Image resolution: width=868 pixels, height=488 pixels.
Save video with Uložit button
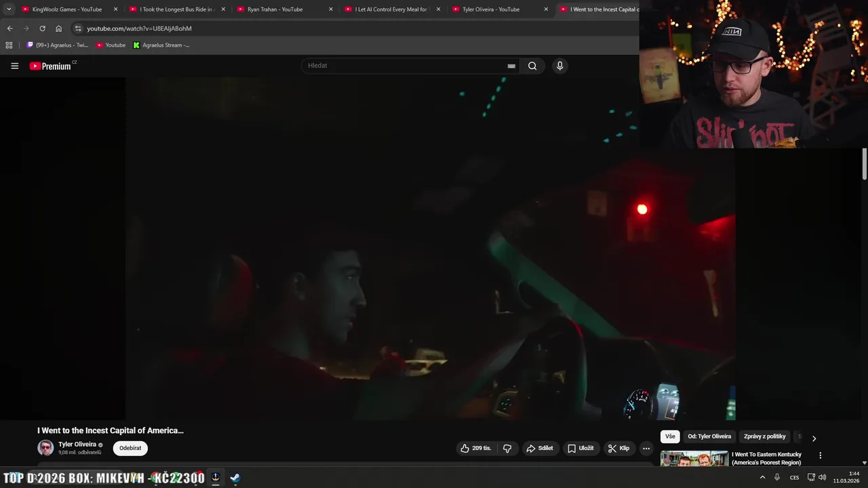pyautogui.click(x=580, y=448)
